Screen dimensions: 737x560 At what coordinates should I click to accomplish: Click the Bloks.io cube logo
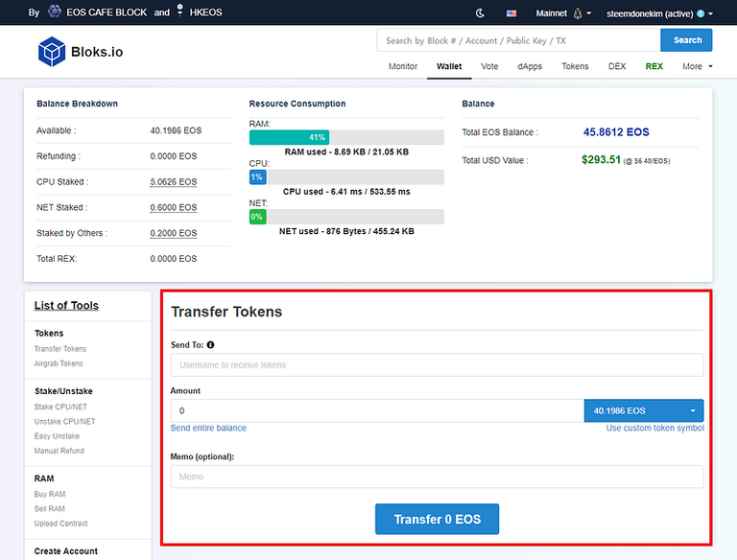click(51, 51)
